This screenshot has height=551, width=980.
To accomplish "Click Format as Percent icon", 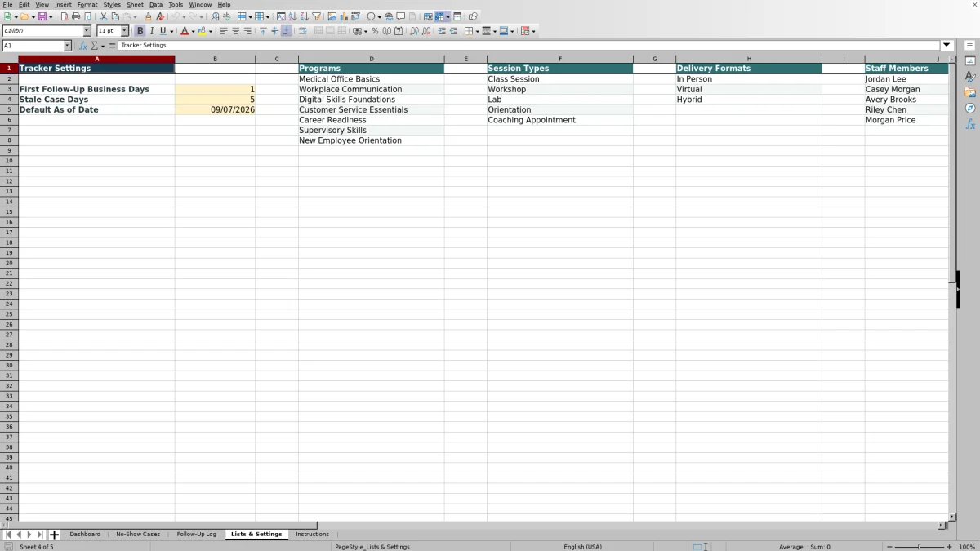I will click(x=375, y=31).
